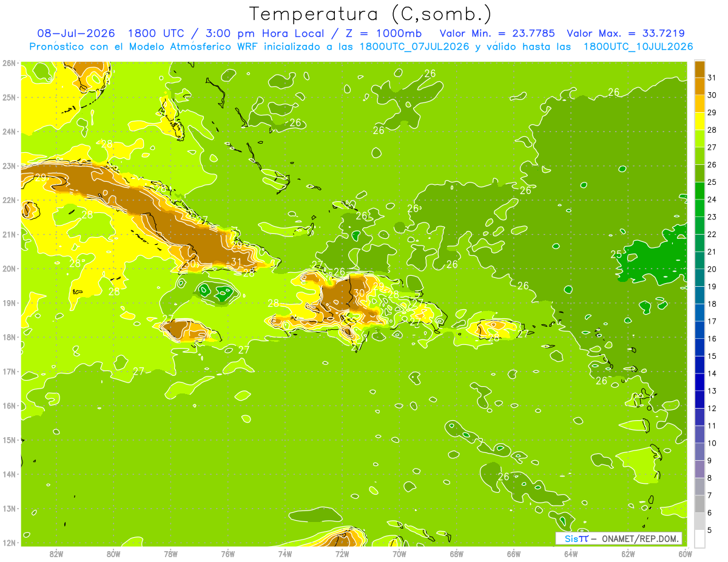
Task: Click the valid-until time '1800UTC_10JUL2026'
Action: coord(638,47)
